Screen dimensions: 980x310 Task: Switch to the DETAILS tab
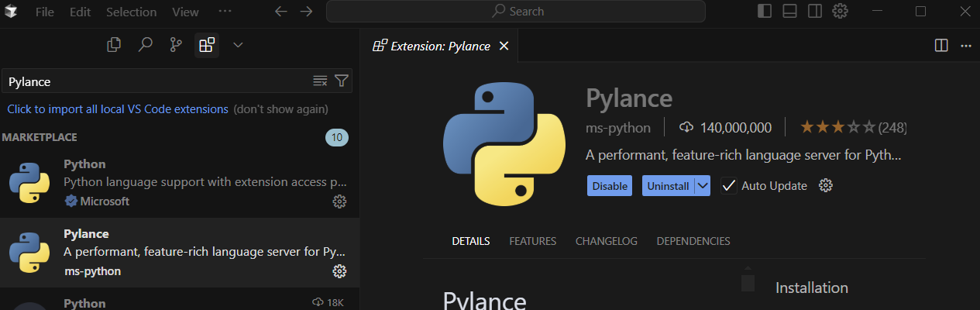(471, 241)
